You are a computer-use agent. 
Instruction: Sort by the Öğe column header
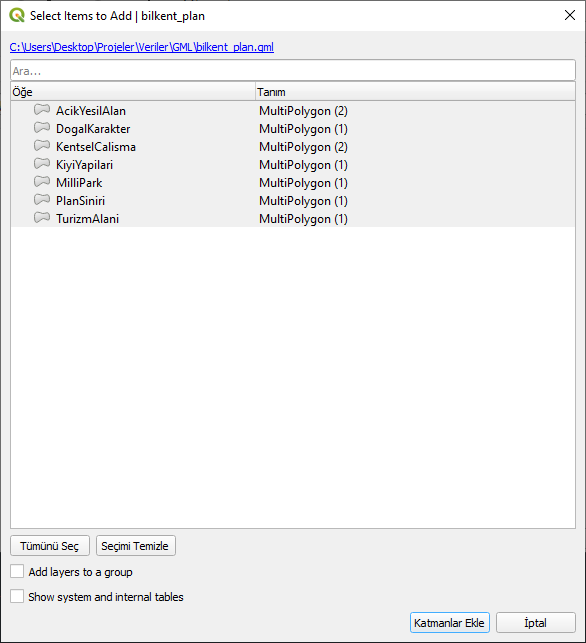click(x=133, y=92)
